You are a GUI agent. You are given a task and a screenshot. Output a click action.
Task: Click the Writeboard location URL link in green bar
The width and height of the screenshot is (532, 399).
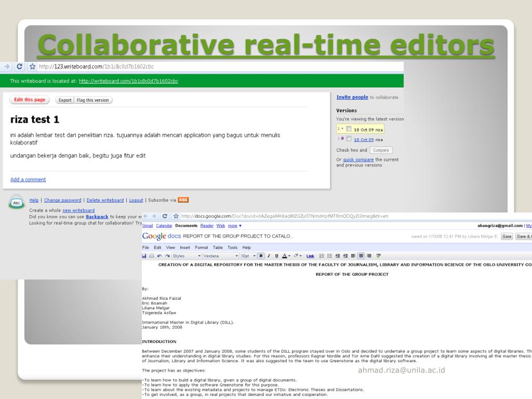point(129,81)
